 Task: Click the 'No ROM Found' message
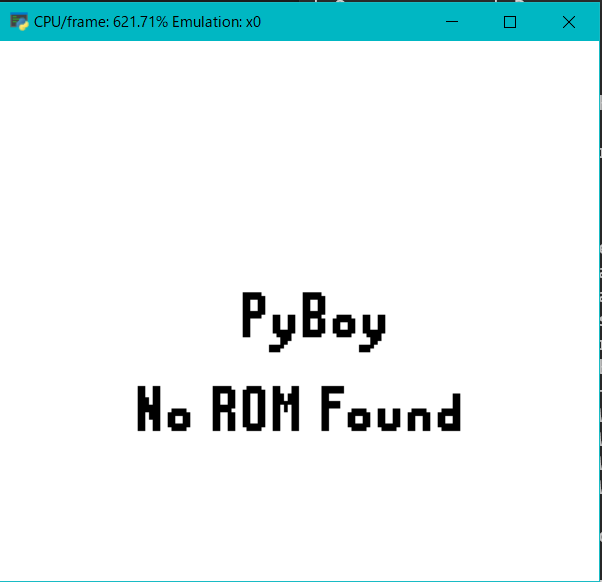[x=299, y=408]
